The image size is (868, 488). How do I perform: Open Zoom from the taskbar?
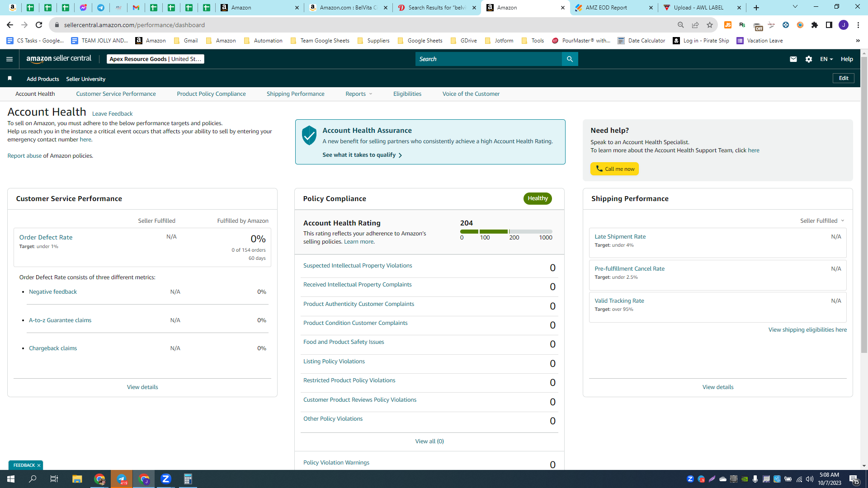166,479
